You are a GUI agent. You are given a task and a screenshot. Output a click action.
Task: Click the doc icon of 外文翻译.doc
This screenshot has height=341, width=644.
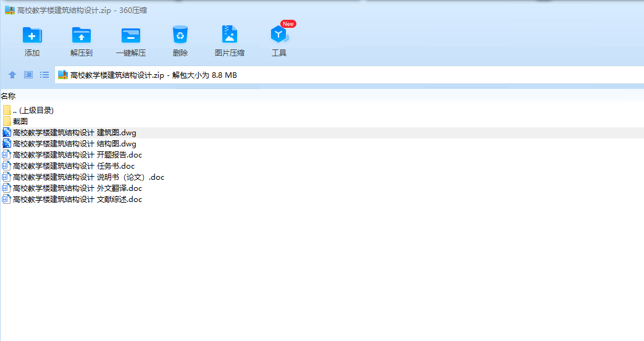(7, 188)
